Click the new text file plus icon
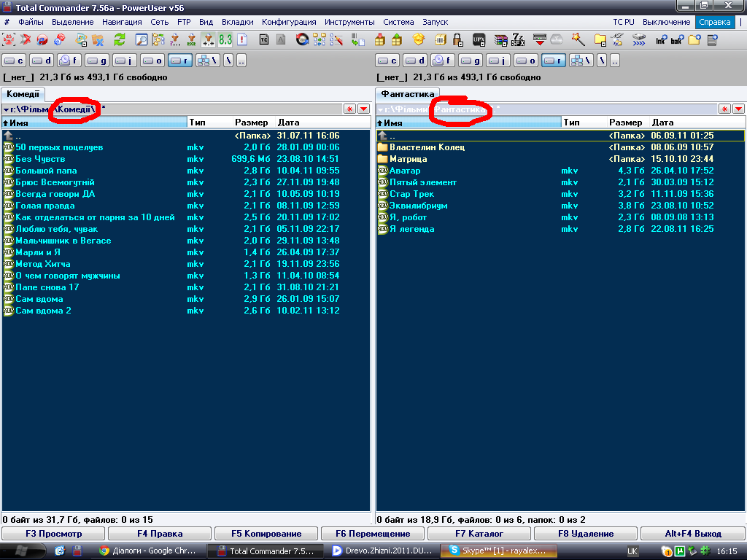The width and height of the screenshot is (747, 560). pos(712,39)
